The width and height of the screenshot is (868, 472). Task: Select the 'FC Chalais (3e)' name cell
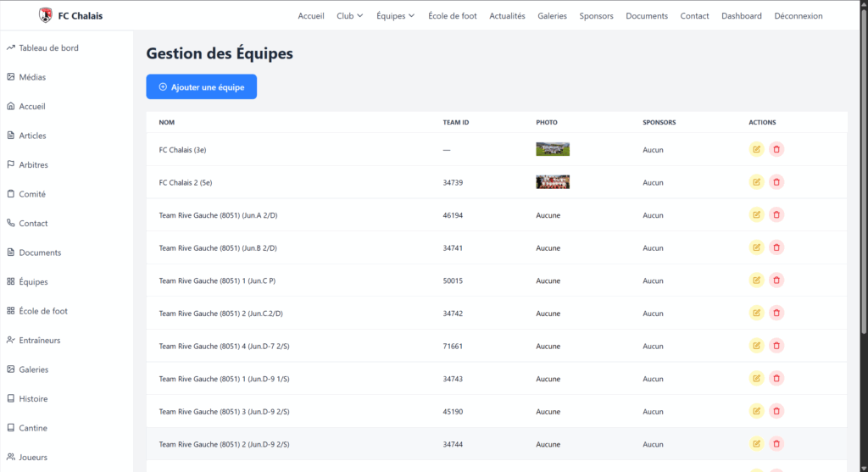(x=183, y=150)
